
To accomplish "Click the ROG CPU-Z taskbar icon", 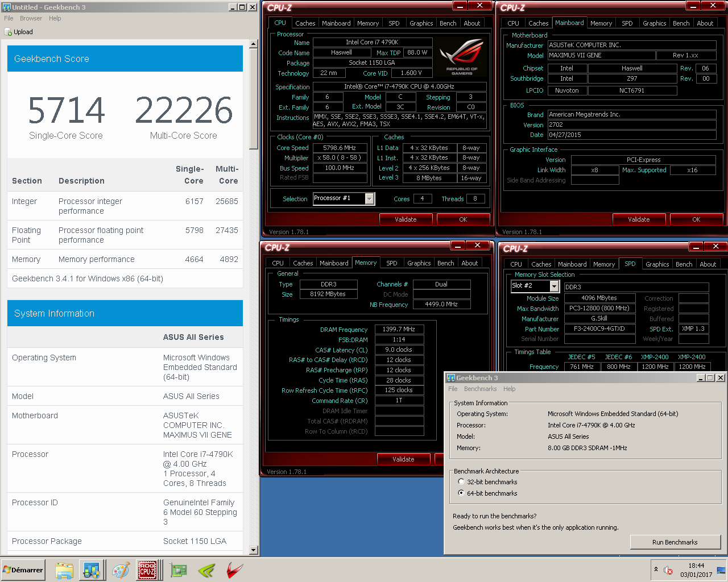I will (x=147, y=570).
